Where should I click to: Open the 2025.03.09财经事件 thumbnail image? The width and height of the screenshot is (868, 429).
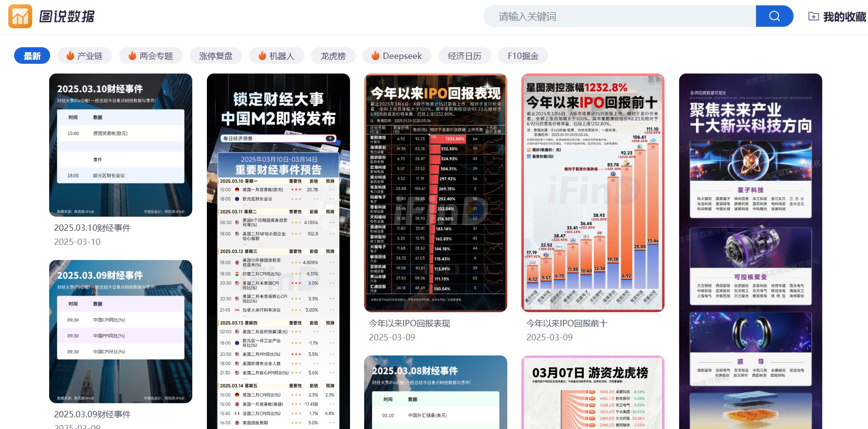(121, 332)
